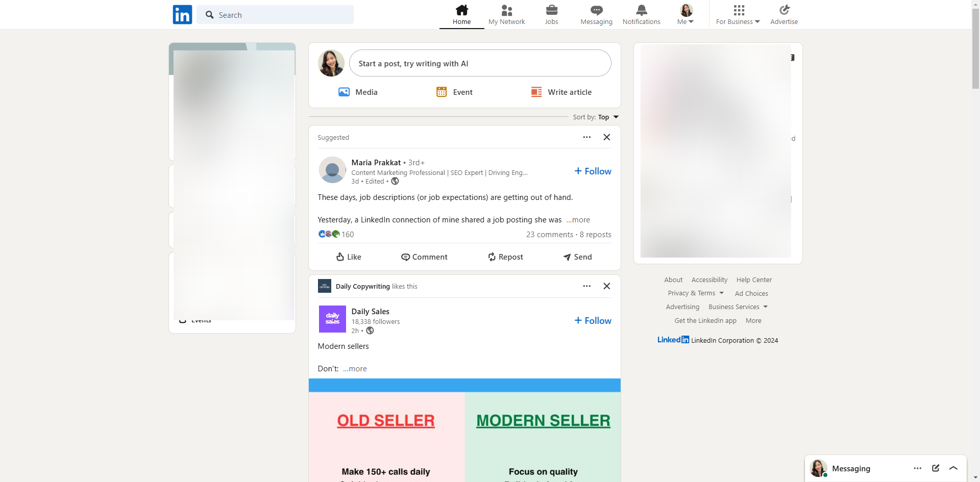Viewport: 980px width, 482px height.
Task: Open Accessibility footer link
Action: (x=709, y=280)
